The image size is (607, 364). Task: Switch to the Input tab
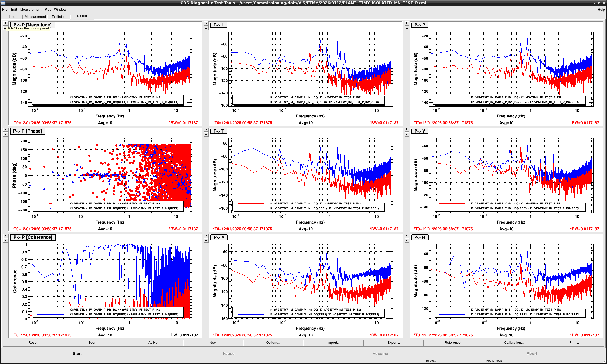point(13,17)
